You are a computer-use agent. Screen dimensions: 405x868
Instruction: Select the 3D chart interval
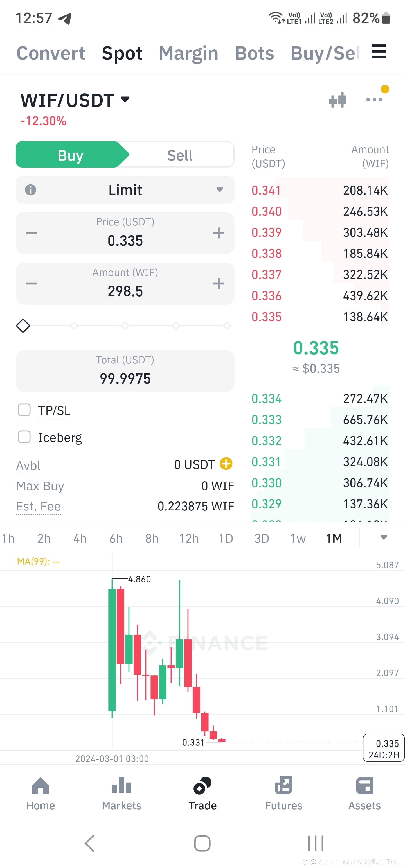coord(262,539)
